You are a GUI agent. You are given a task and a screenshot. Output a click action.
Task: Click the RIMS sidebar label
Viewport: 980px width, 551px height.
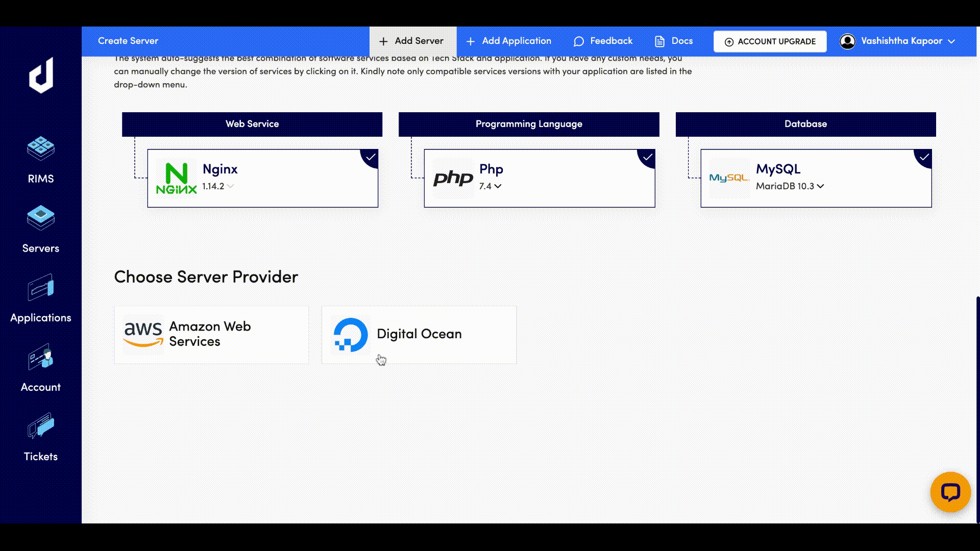pos(41,179)
